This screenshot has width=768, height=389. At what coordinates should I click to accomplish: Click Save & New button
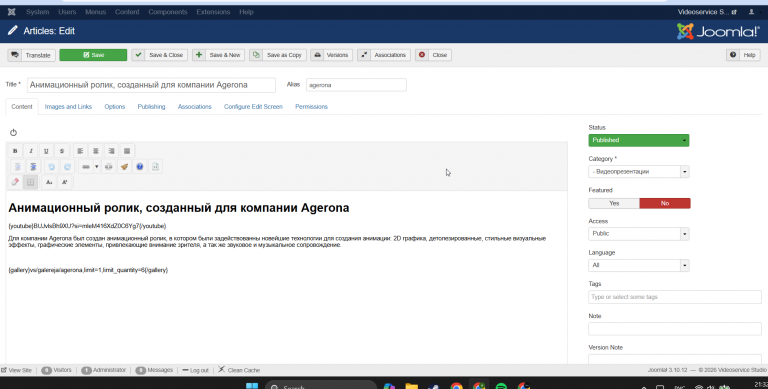click(x=219, y=55)
